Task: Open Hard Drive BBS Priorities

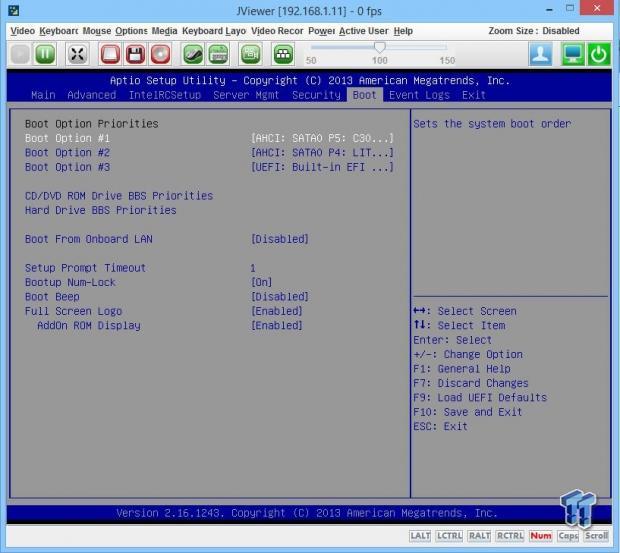Action: pyautogui.click(x=100, y=210)
